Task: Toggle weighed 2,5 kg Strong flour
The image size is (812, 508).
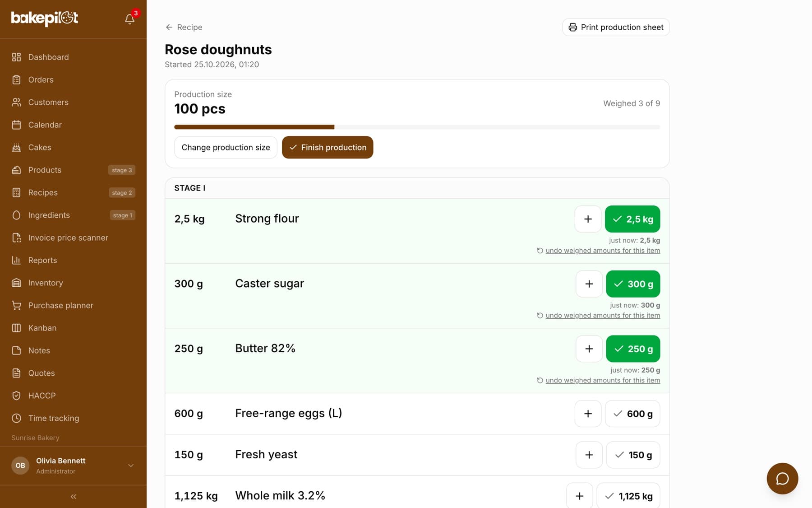Action: 632,219
